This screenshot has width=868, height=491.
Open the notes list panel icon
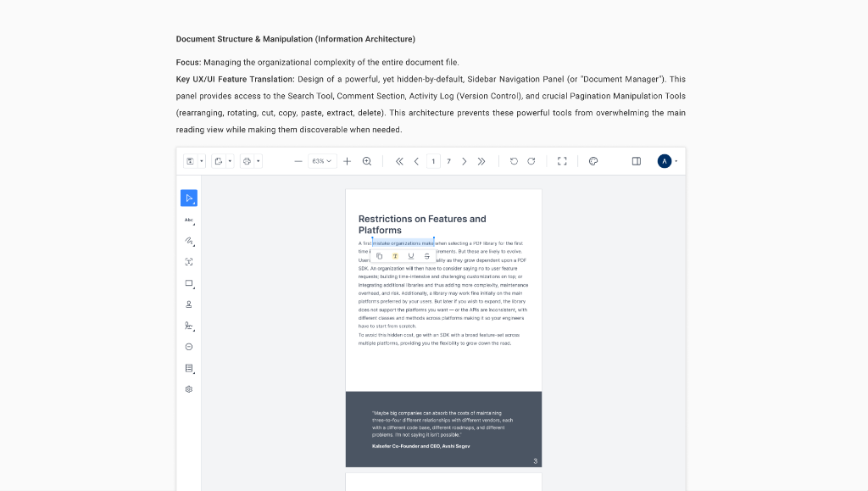click(x=189, y=367)
